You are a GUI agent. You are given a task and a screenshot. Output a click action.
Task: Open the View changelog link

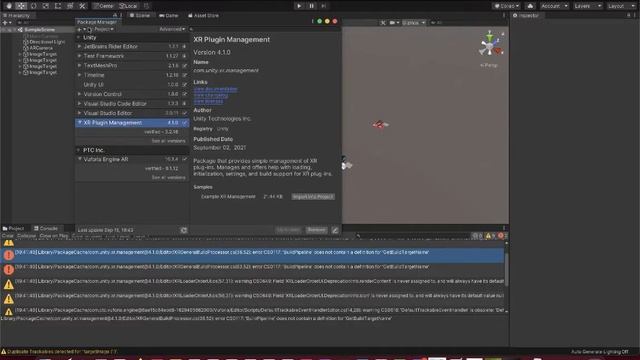tap(211, 96)
